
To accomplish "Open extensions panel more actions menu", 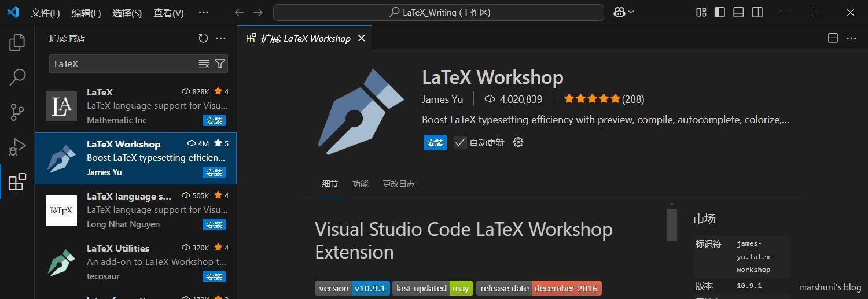I will tap(220, 38).
